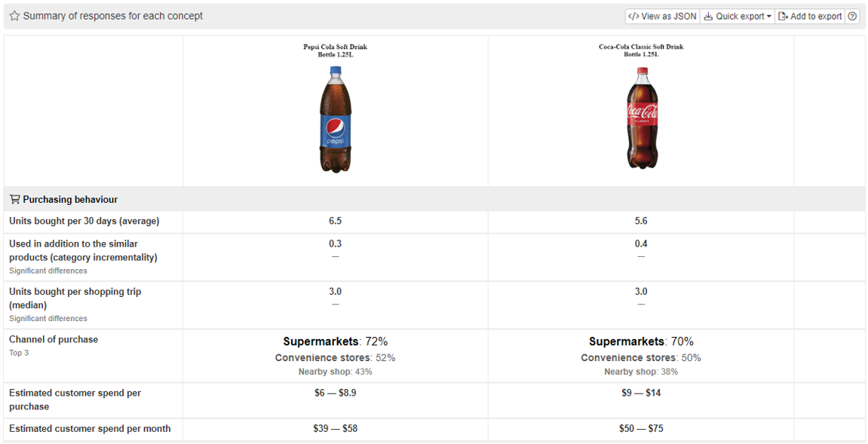Screen dimensions: 868x444
Task: Click Units bought per shopping trip label
Action: [x=75, y=298]
